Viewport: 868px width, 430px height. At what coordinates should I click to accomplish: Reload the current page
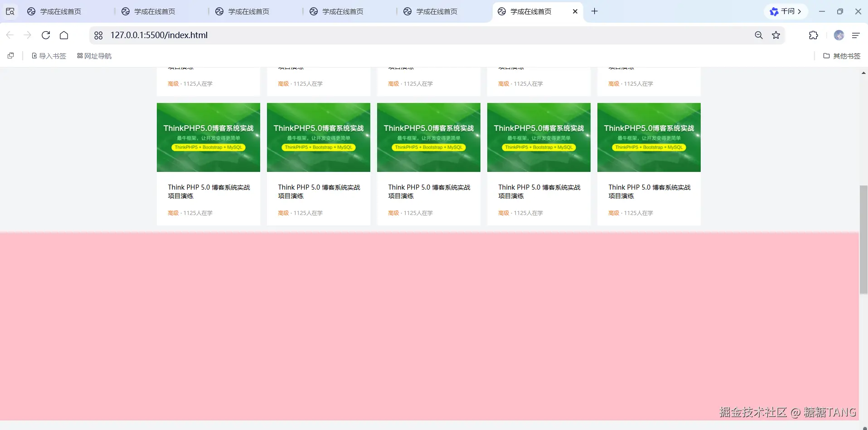click(46, 35)
